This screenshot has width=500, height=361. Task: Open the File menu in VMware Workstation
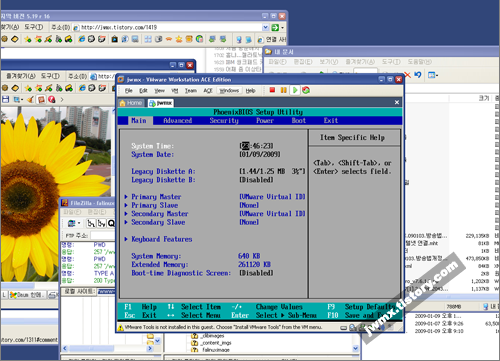click(x=129, y=91)
